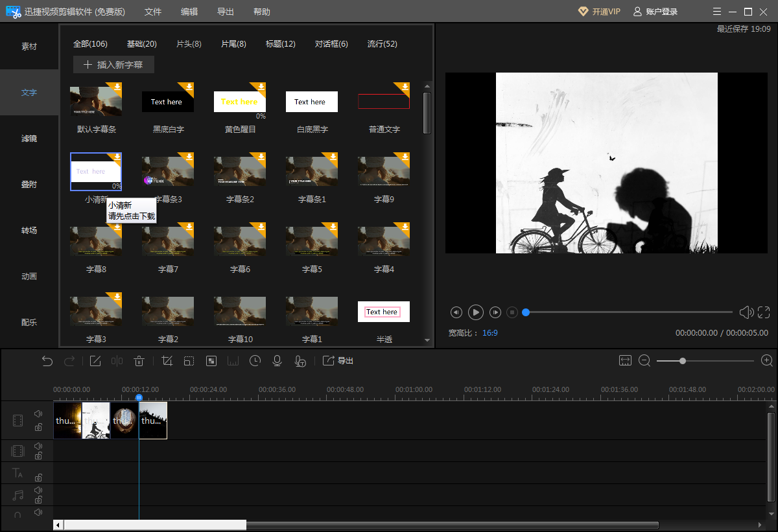Open the 文件 menu
The height and width of the screenshot is (532, 778).
(x=153, y=12)
